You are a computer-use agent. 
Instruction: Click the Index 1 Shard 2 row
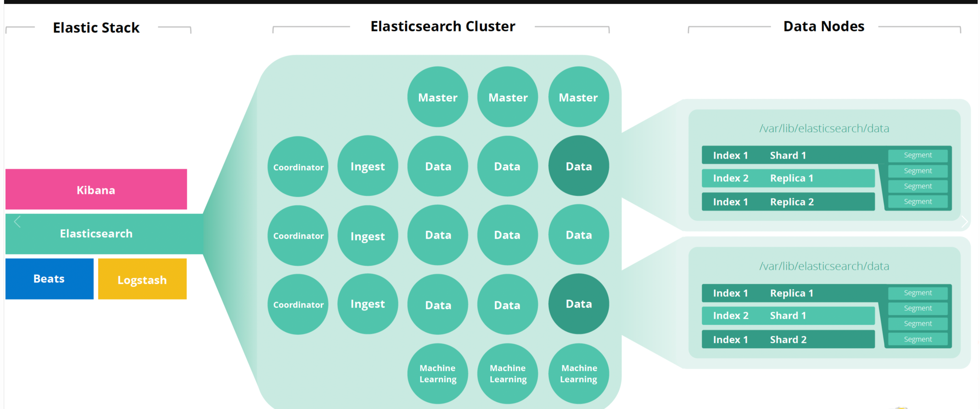click(x=788, y=339)
